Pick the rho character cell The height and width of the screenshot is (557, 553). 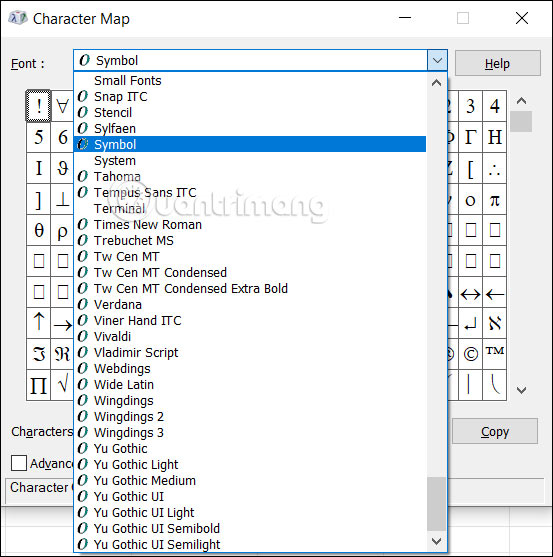point(63,230)
